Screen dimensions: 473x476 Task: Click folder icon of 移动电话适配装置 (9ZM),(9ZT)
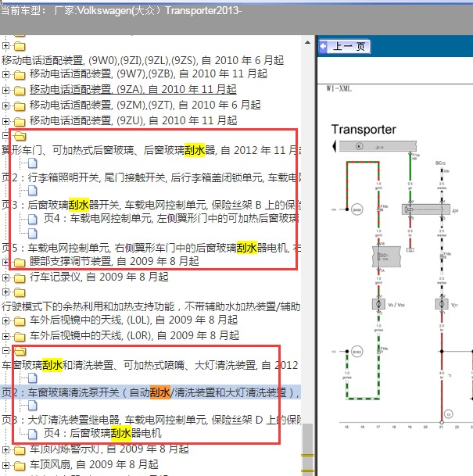[20, 106]
